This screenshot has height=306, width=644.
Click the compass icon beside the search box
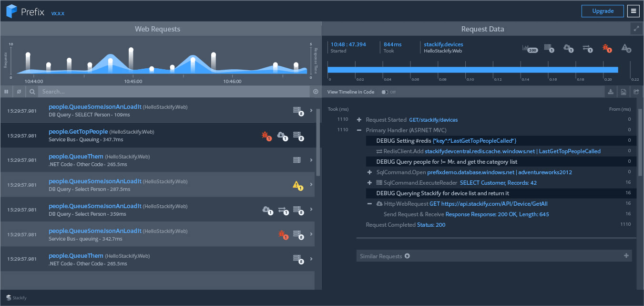click(x=316, y=91)
